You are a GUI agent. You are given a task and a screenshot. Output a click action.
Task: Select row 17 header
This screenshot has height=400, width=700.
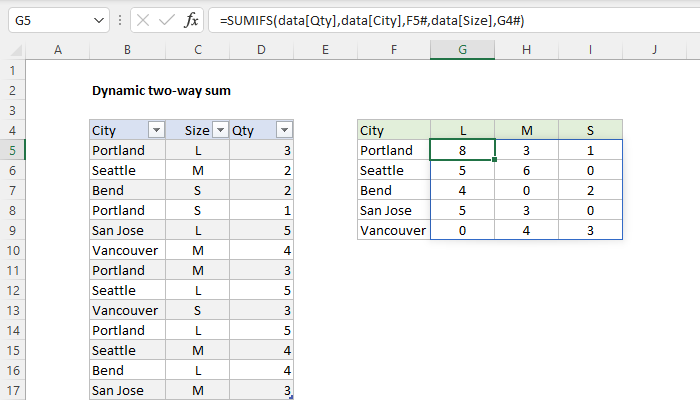[x=12, y=390]
